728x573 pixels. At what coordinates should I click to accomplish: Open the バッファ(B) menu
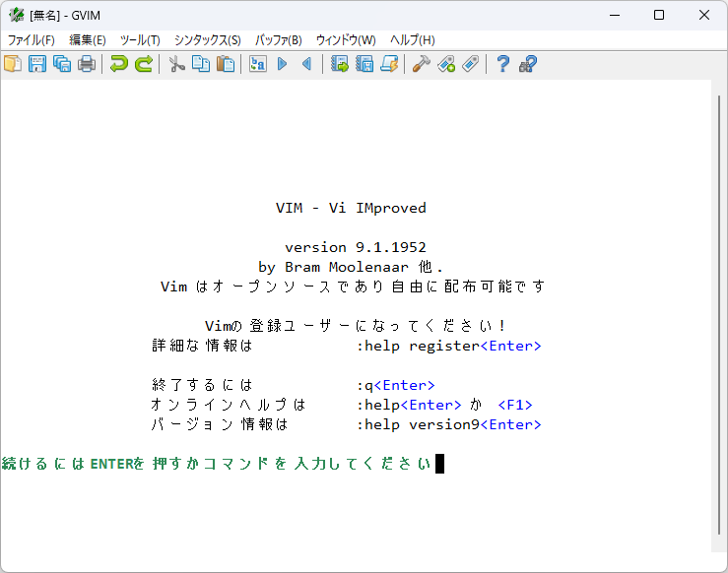click(279, 40)
